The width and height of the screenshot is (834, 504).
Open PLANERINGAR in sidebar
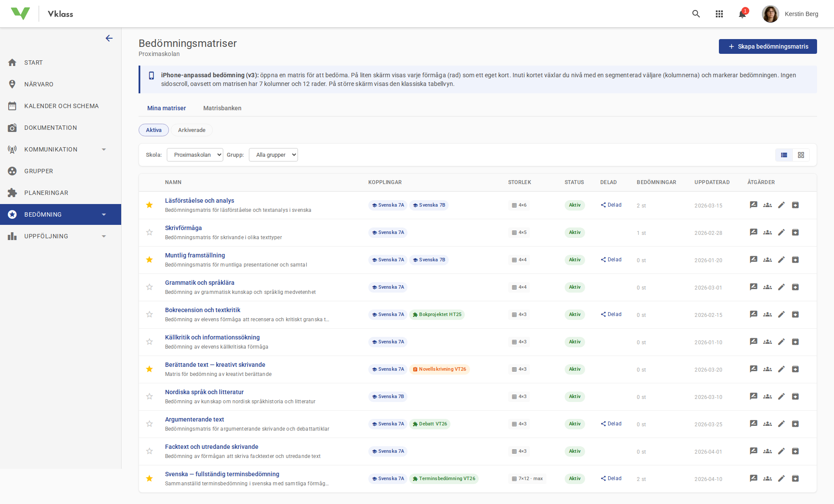point(60,193)
